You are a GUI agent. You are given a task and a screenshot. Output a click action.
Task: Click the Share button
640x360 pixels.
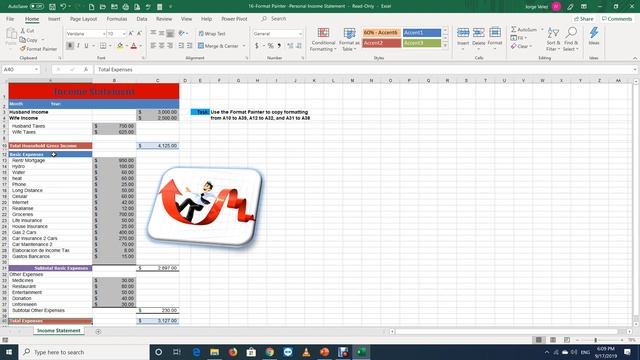(x=584, y=19)
